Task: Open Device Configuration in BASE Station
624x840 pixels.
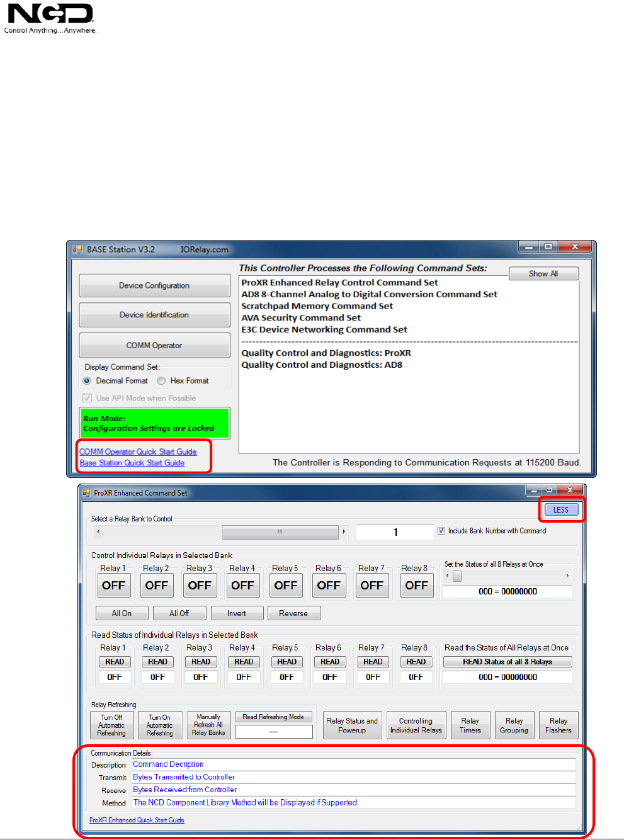Action: pyautogui.click(x=154, y=285)
